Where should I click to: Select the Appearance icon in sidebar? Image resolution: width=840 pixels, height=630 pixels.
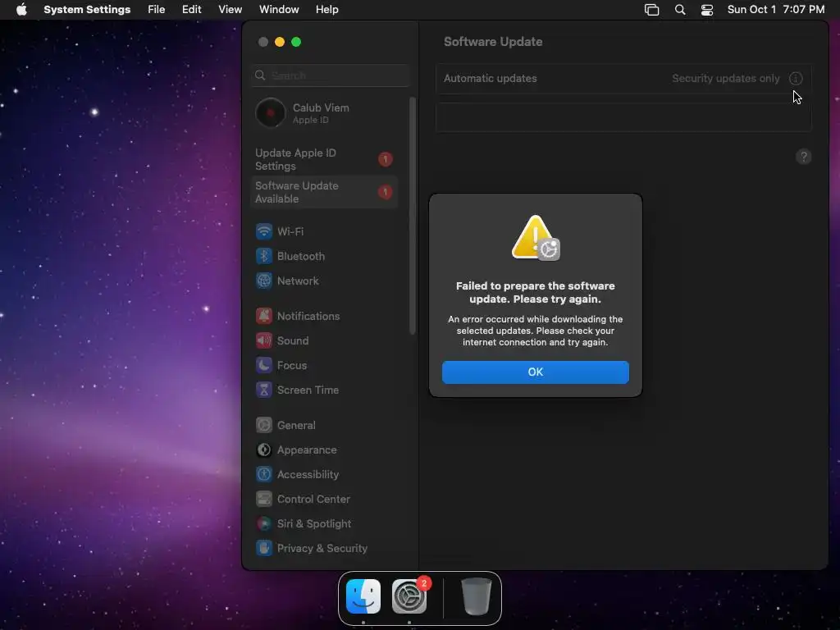point(264,450)
